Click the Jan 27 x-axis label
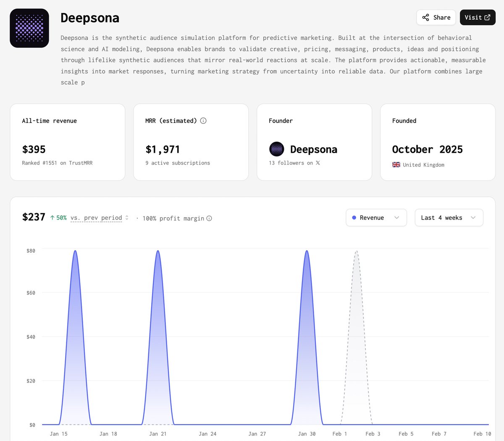Viewport: 504px width, 441px height. pos(257,433)
